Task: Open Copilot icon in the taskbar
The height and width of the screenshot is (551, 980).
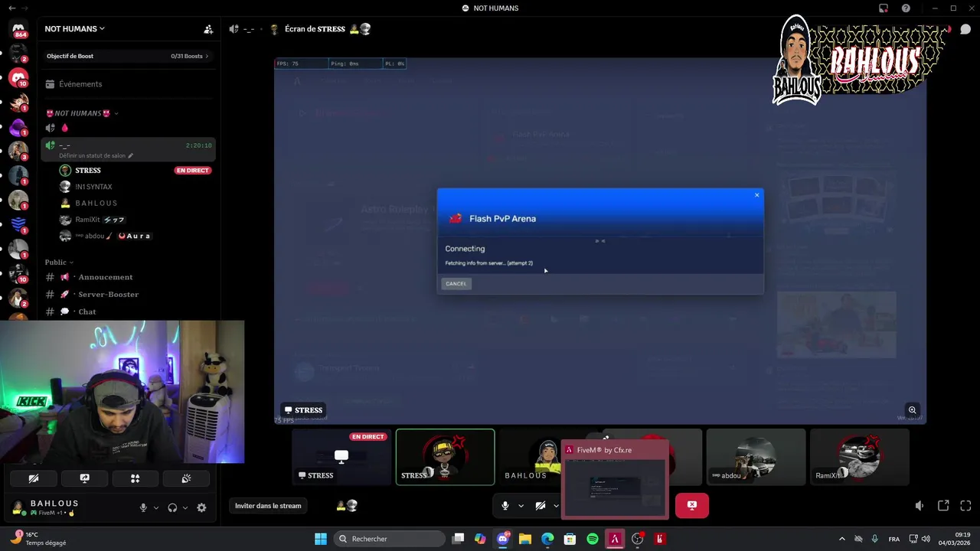Action: click(480, 539)
